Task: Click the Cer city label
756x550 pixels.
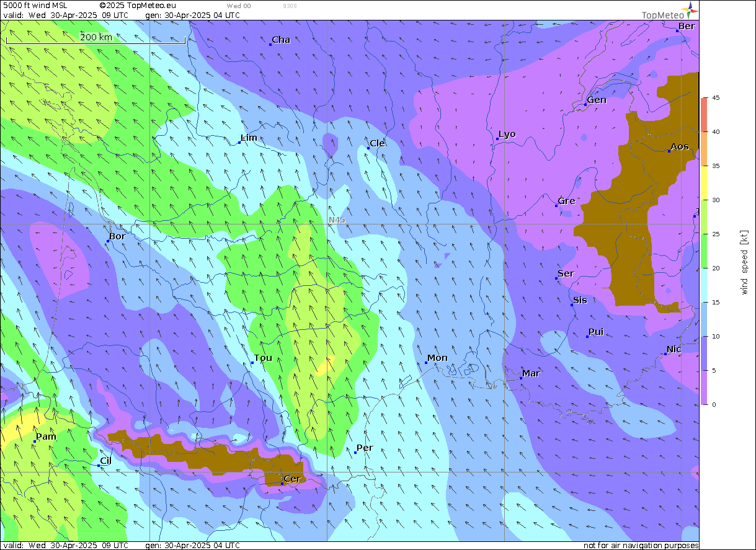Action: 292,479
